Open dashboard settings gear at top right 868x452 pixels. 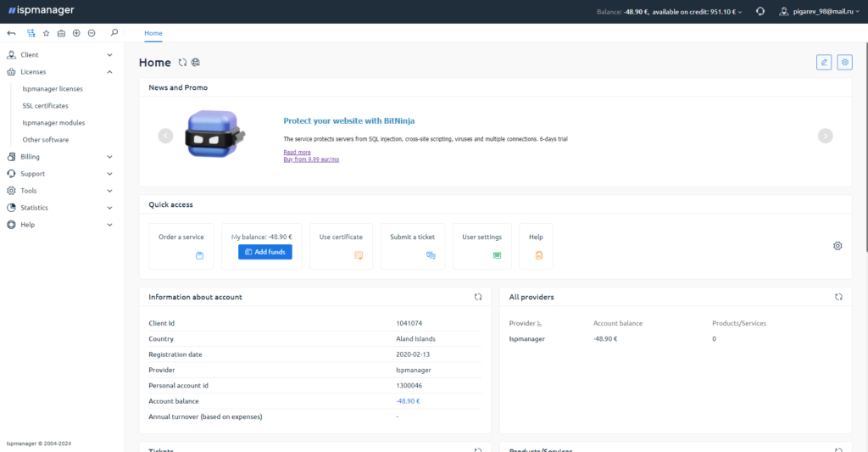coord(845,62)
